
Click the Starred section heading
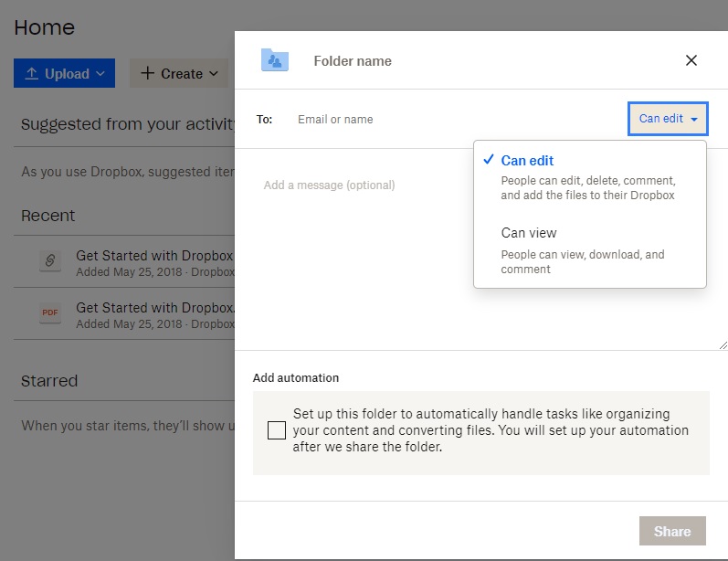[x=49, y=381]
